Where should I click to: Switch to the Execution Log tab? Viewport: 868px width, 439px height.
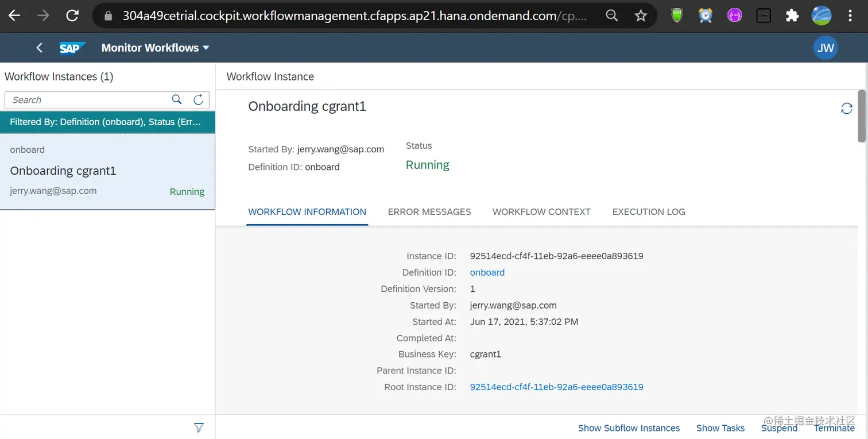(649, 211)
